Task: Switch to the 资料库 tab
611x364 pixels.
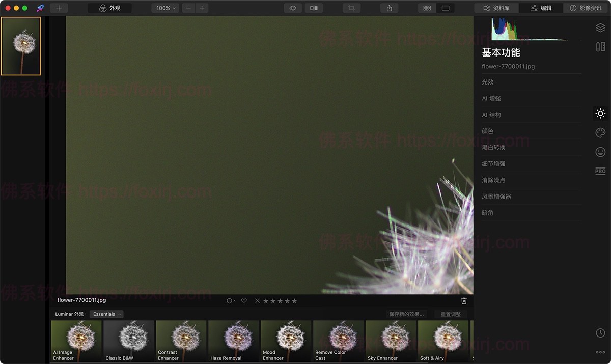Action: point(495,8)
